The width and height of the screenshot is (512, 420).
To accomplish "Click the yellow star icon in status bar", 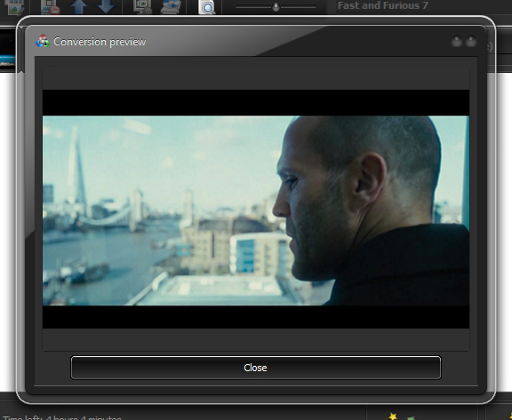I will [x=393, y=416].
